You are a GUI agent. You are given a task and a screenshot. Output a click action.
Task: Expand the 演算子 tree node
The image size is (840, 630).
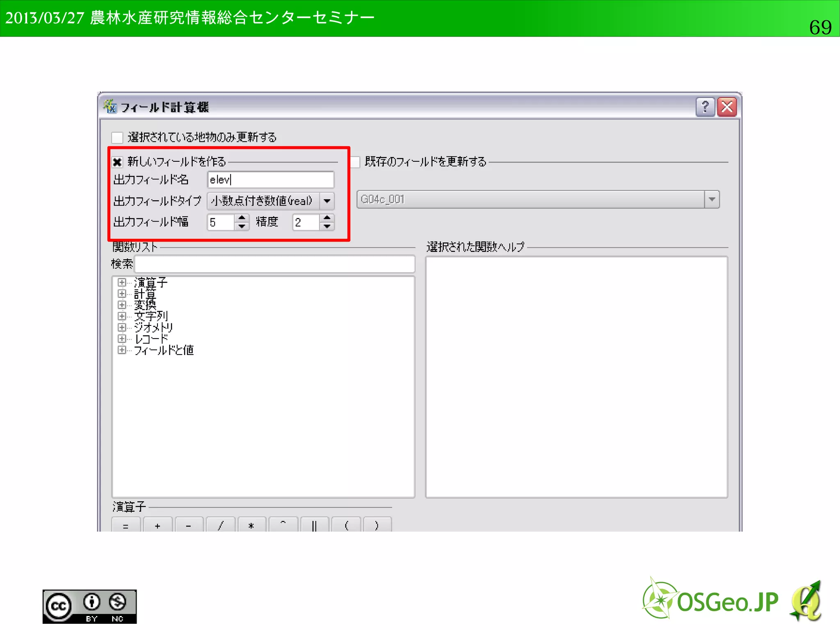click(121, 282)
